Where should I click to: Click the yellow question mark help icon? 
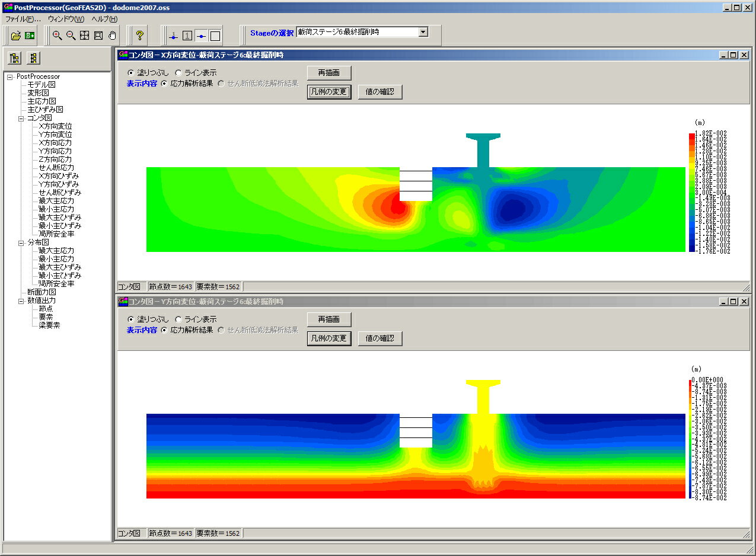[140, 36]
